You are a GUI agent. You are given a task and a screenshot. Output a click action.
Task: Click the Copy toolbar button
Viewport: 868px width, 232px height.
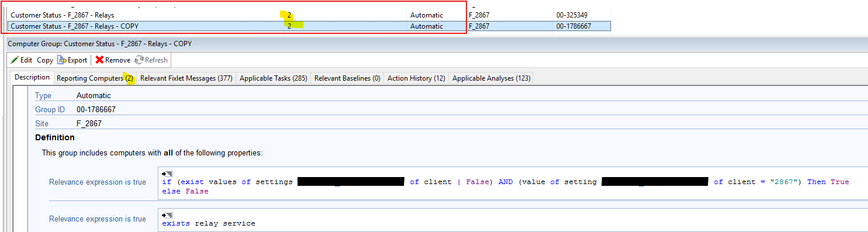click(x=45, y=60)
